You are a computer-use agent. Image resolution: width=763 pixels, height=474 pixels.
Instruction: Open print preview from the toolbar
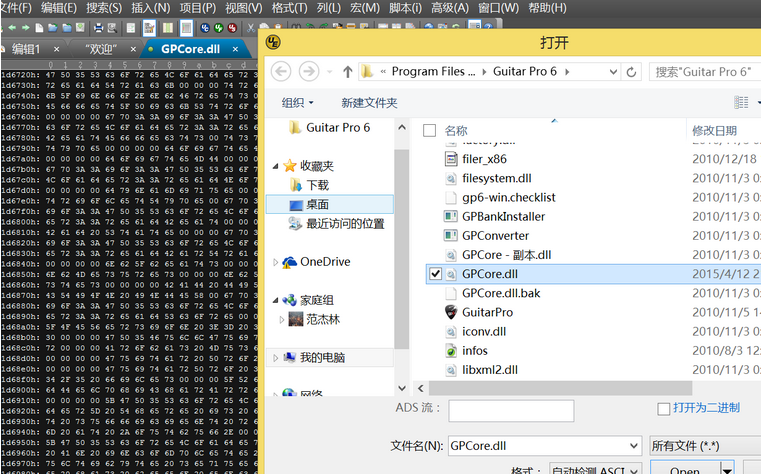[112, 28]
